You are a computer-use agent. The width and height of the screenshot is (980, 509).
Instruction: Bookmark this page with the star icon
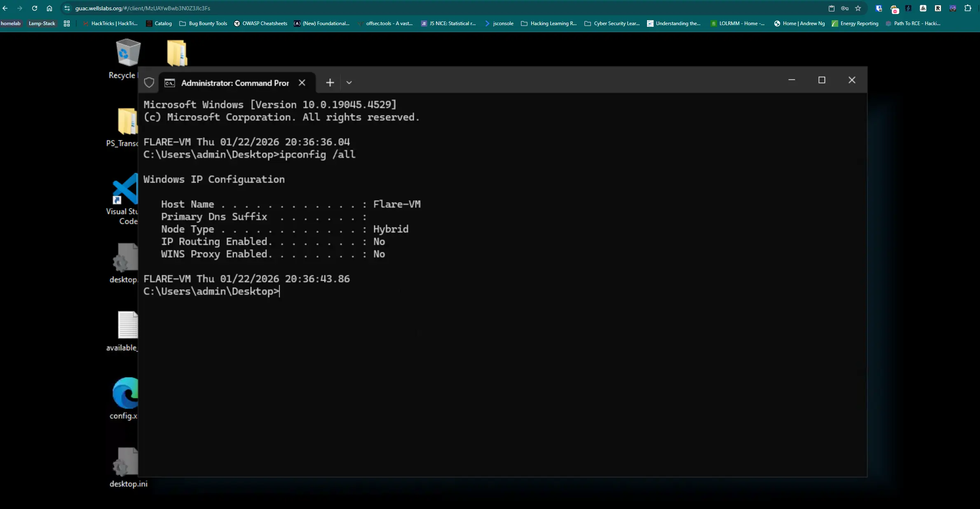pos(858,8)
